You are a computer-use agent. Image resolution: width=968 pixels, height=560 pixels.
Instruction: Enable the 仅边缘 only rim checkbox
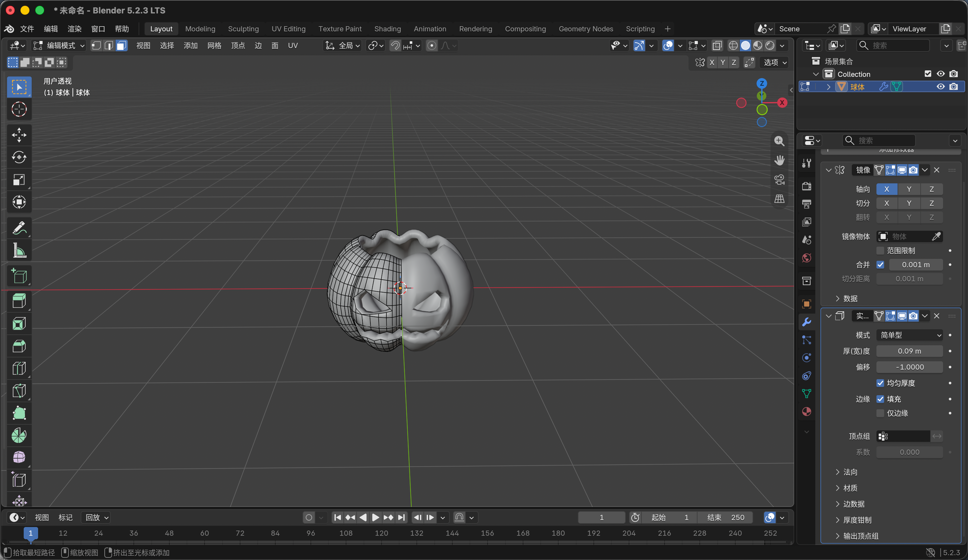click(880, 413)
